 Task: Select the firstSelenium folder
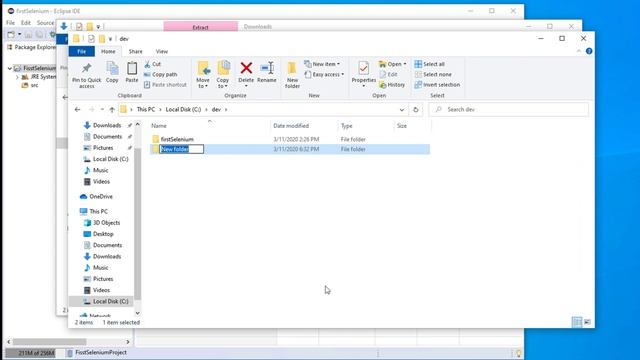pyautogui.click(x=177, y=139)
